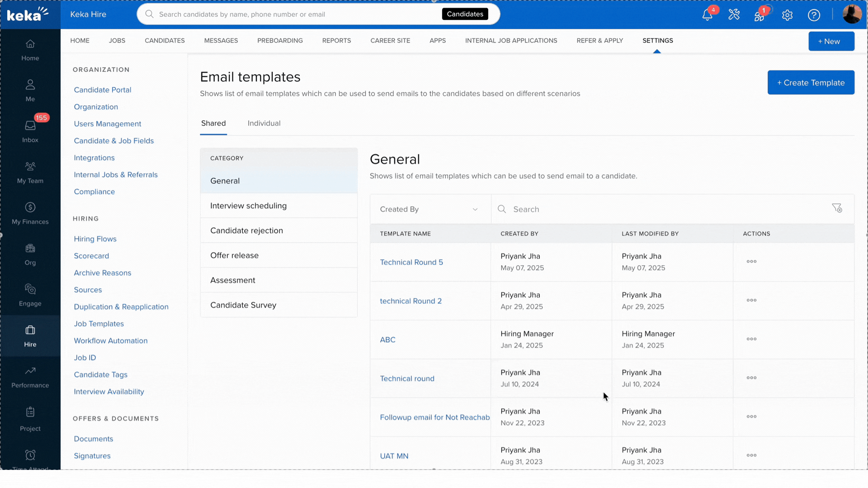
Task: Expand the Created By dropdown
Action: pyautogui.click(x=429, y=209)
